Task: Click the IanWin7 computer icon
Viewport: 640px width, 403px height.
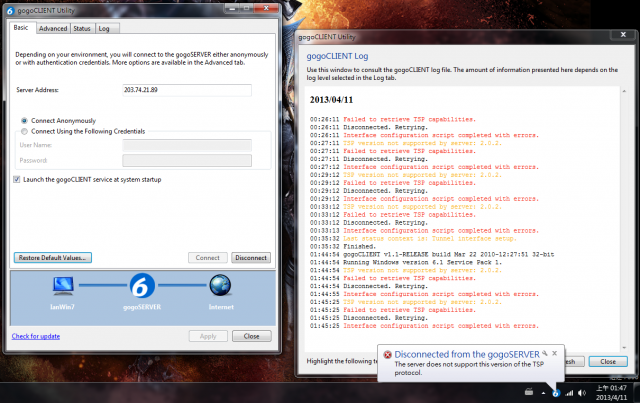Action: click(63, 286)
